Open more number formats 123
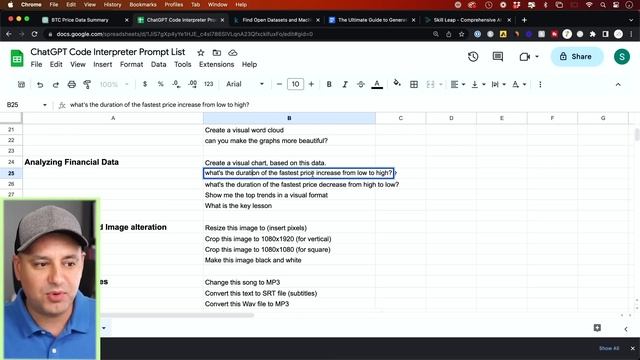The width and height of the screenshot is (640, 360). [x=209, y=84]
